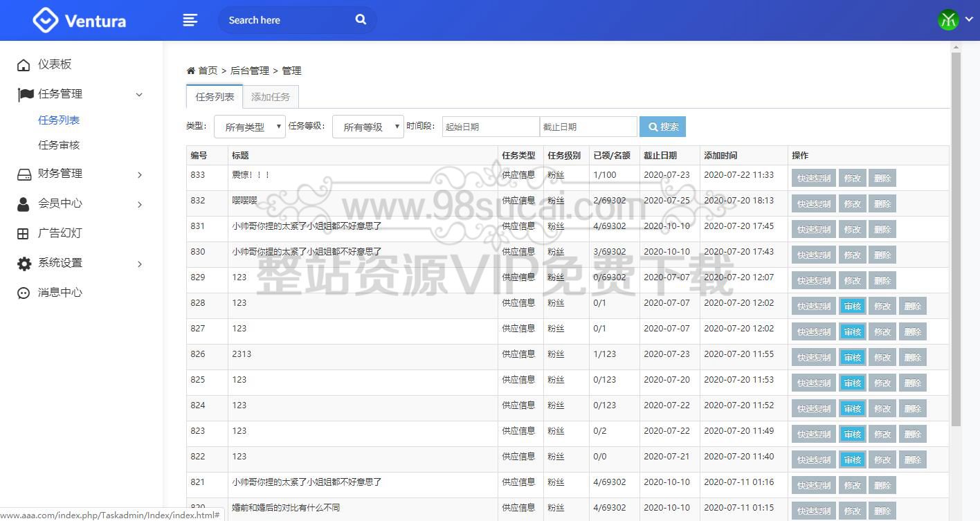Click the member center person icon
The image size is (980, 521).
24,204
